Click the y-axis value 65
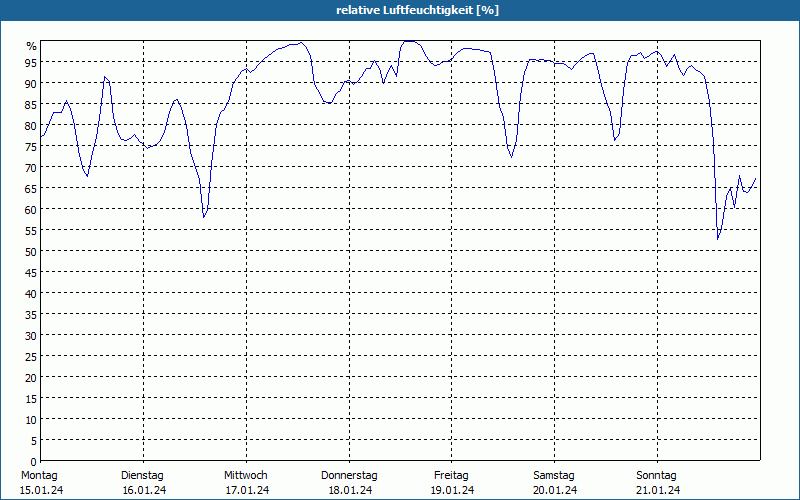This screenshot has height=500, width=800. (x=31, y=188)
